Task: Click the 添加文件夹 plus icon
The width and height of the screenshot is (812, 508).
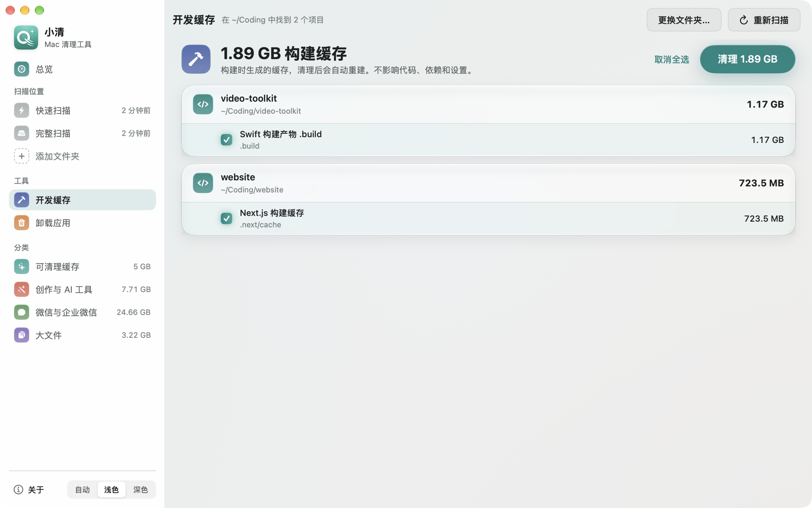Action: point(22,156)
